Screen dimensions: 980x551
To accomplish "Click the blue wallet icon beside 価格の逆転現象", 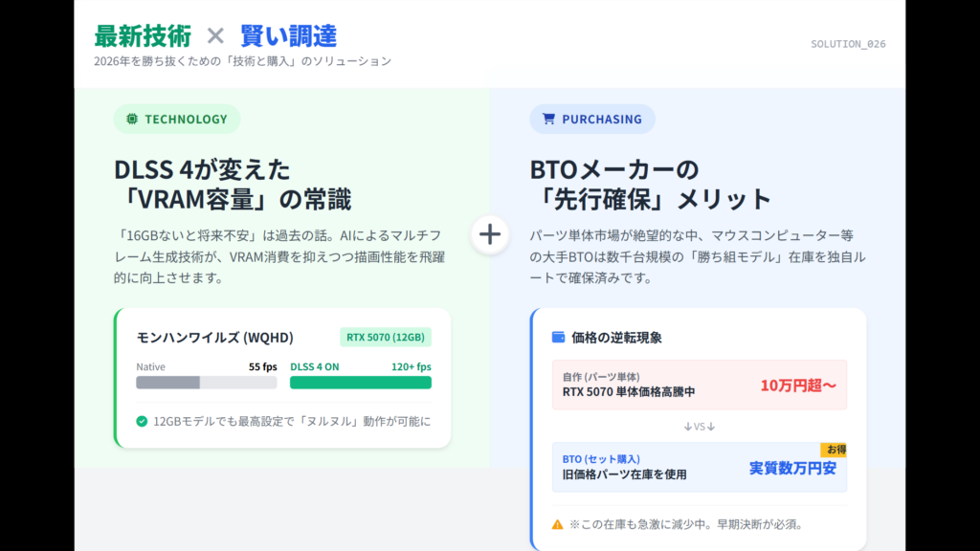I will coord(558,338).
